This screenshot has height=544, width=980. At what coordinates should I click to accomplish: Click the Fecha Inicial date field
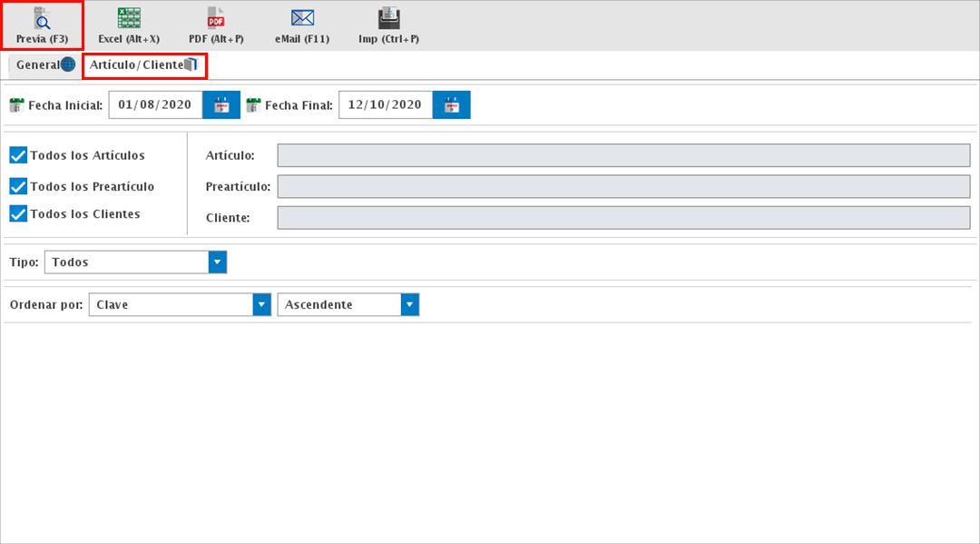point(155,105)
